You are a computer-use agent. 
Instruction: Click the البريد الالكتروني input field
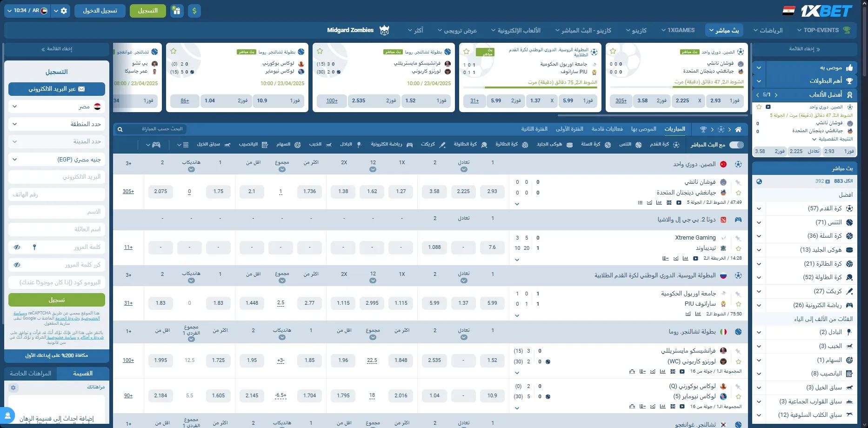click(x=57, y=177)
